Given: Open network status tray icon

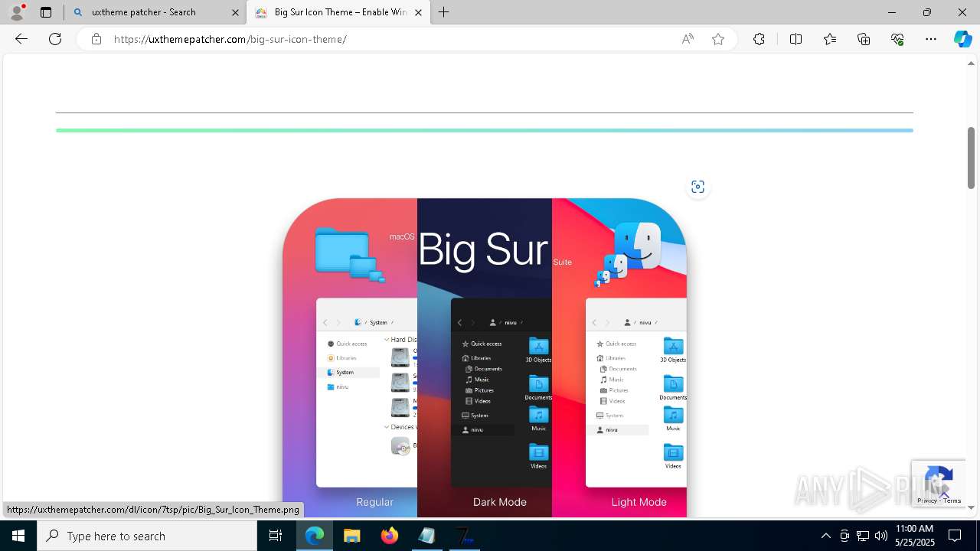Looking at the screenshot, I should click(x=863, y=536).
